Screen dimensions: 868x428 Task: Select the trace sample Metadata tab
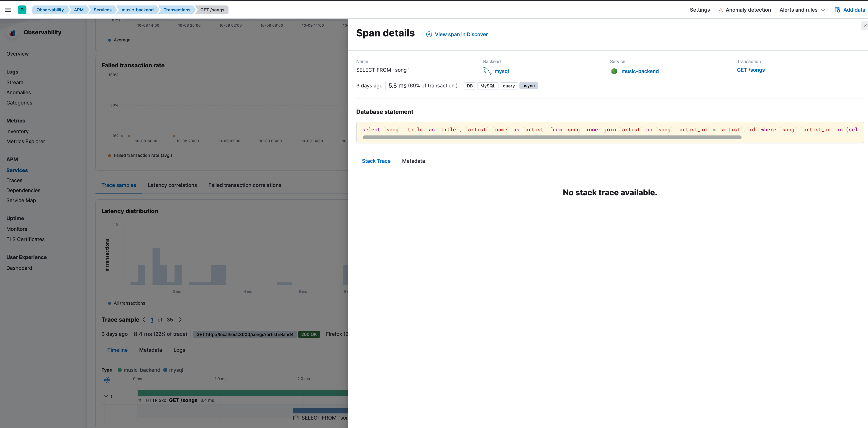click(150, 350)
